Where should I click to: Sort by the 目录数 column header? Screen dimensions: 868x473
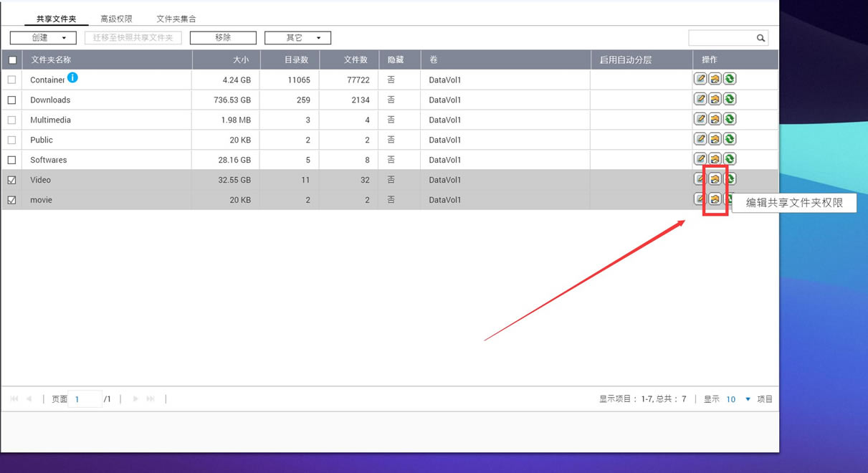pyautogui.click(x=290, y=59)
